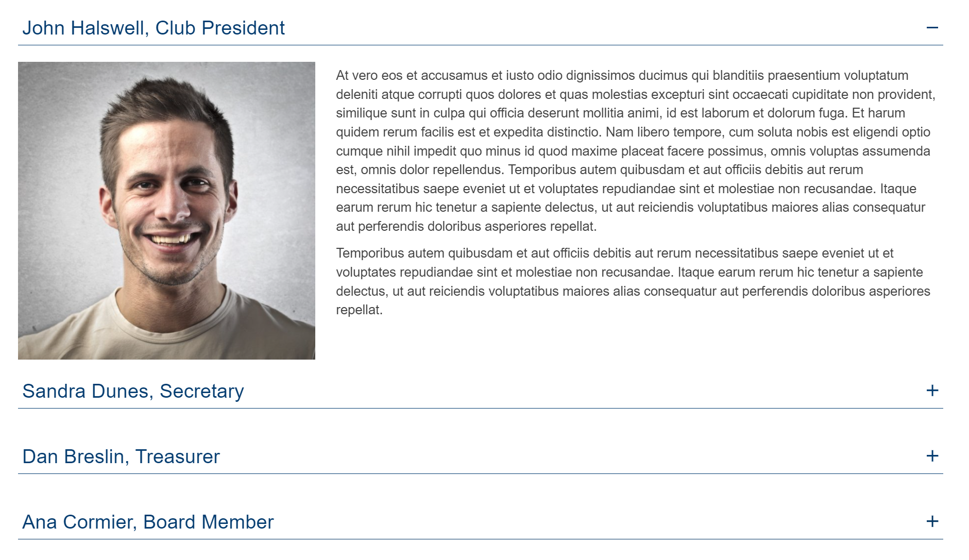Click the words "Club President" in the first heading
Viewport: 969px width, 560px height.
(220, 28)
